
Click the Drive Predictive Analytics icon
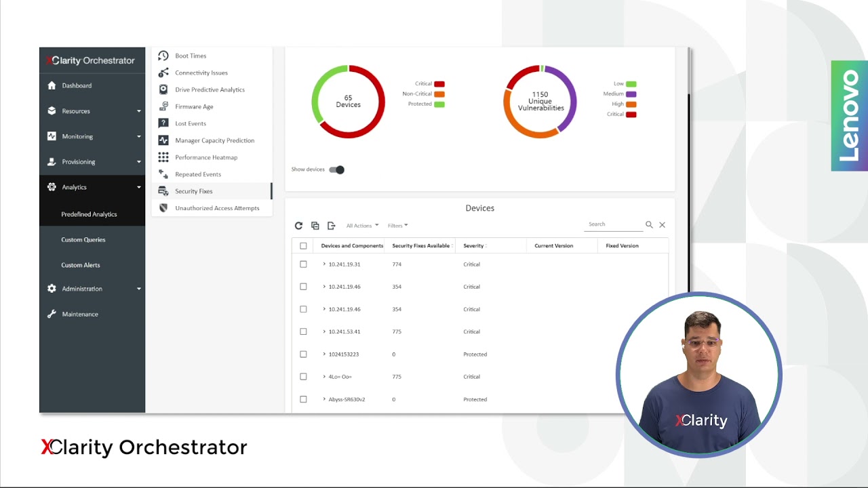coord(163,89)
